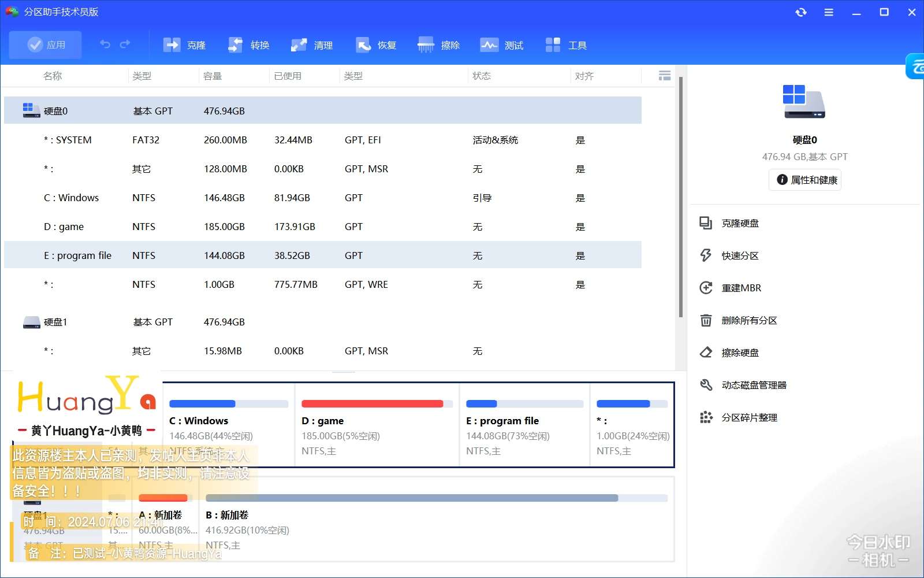Screen dimensions: 924x578
Task: Open Dynamic Disk Manager (动态磁盘管理器)
Action: (754, 385)
